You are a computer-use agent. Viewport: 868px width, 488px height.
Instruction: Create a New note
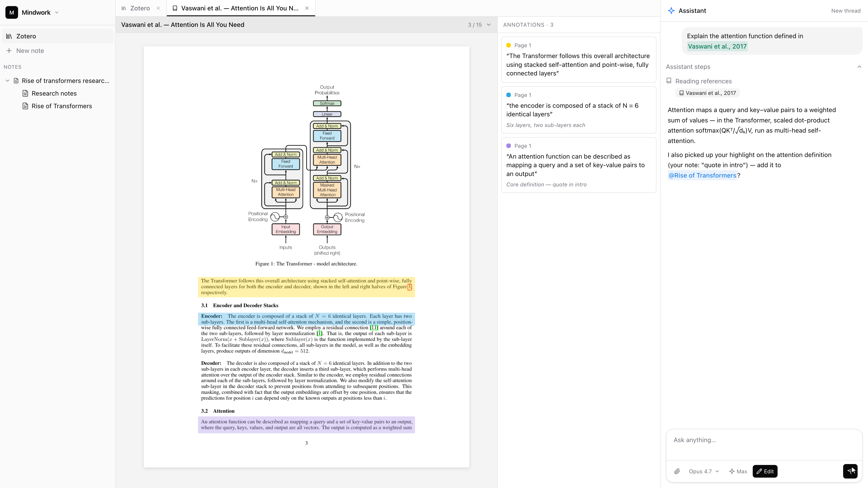[x=58, y=51]
